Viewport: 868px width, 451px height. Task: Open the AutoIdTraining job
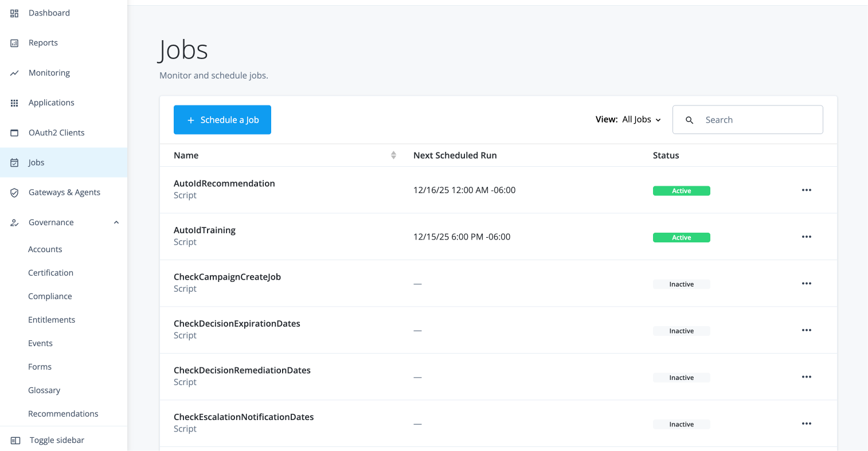click(205, 230)
